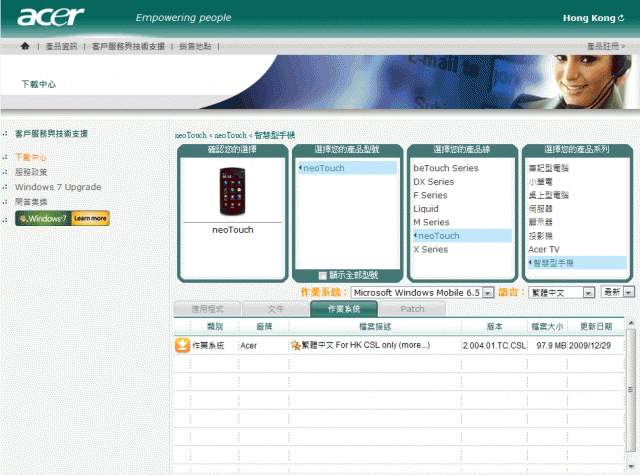Open the 最新 sort dropdown
This screenshot has width=640, height=475.
[618, 292]
